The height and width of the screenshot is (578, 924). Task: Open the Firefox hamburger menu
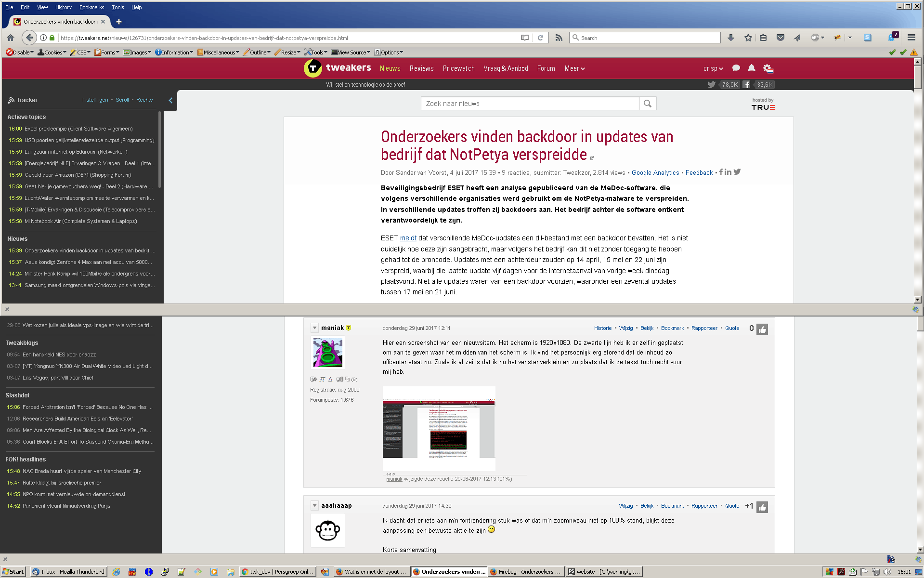pos(911,38)
